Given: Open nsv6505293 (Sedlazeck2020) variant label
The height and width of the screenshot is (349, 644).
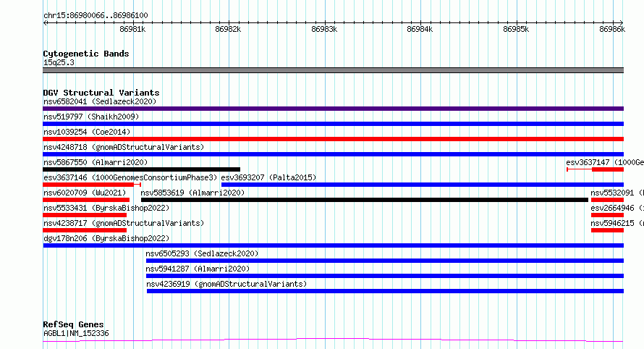Looking at the screenshot, I should 202,253.
